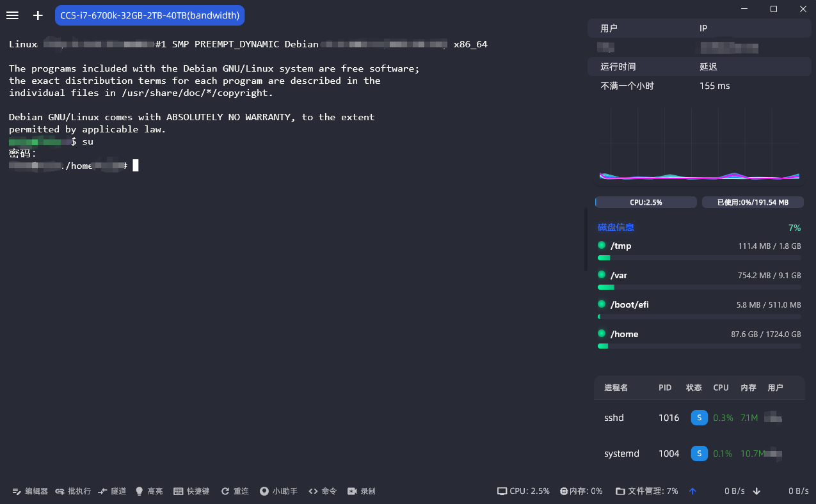Screen dimensions: 816x504
Task: Open the 快捷键 shortcut keys panel
Action: click(x=191, y=491)
